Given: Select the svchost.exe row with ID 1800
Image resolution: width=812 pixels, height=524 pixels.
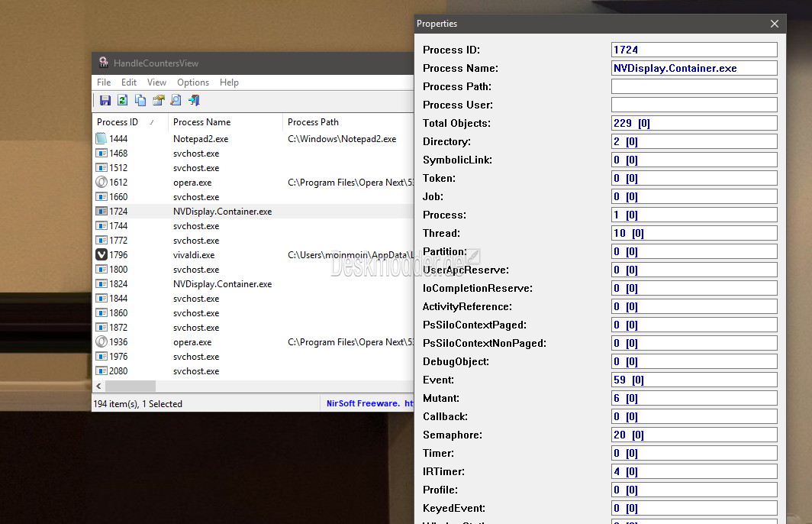Looking at the screenshot, I should coord(253,269).
